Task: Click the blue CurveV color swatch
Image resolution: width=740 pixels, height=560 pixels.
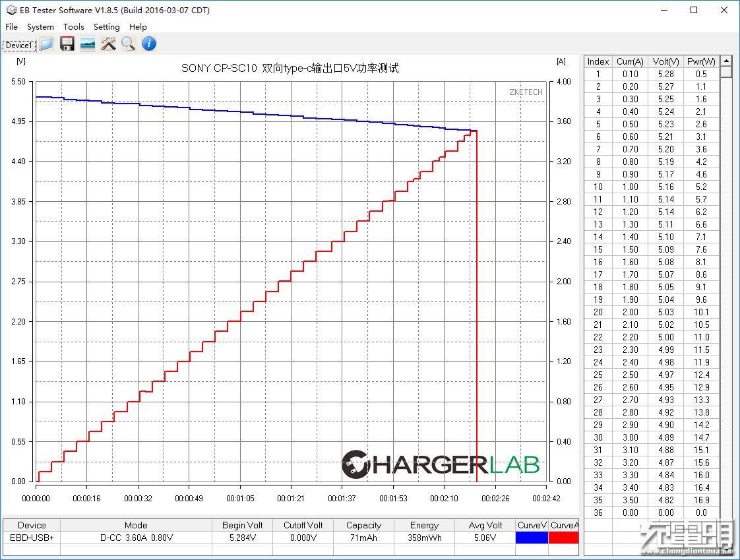Action: (x=532, y=538)
